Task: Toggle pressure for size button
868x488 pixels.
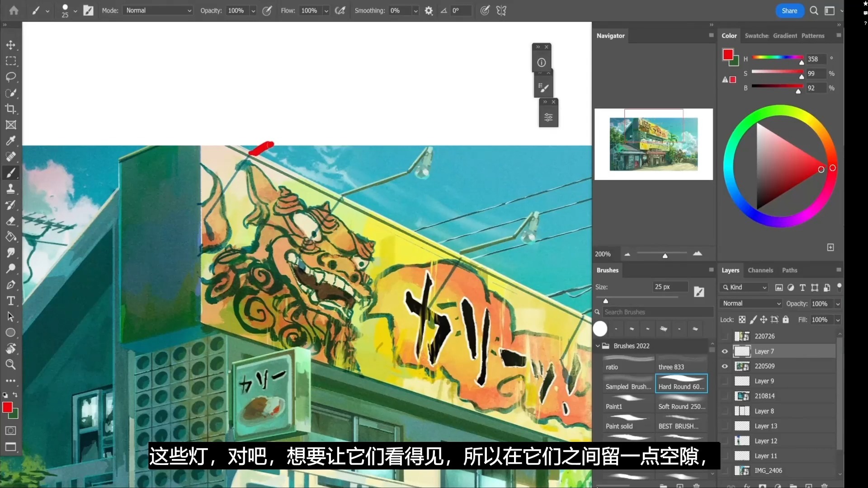Action: [485, 10]
